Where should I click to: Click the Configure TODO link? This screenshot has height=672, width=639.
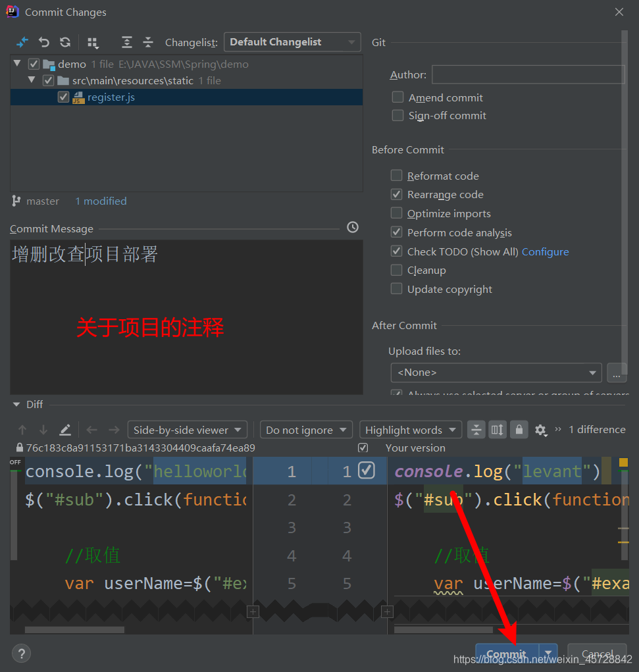545,251
